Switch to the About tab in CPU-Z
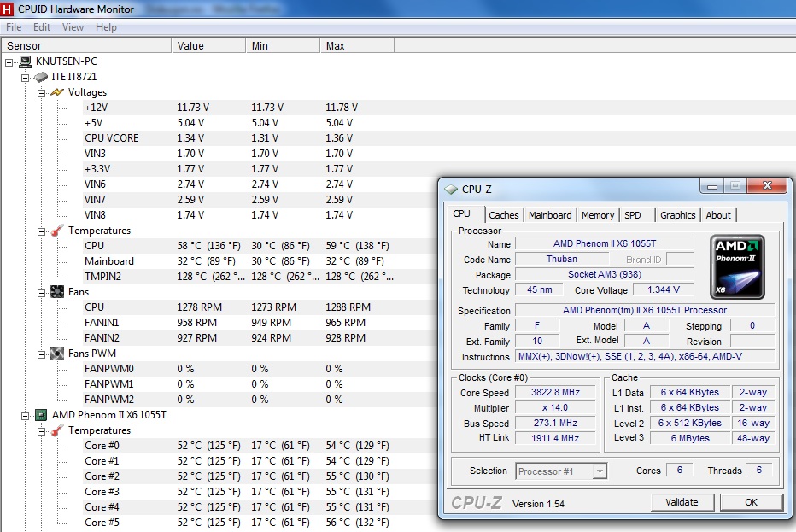The image size is (796, 532). click(718, 215)
